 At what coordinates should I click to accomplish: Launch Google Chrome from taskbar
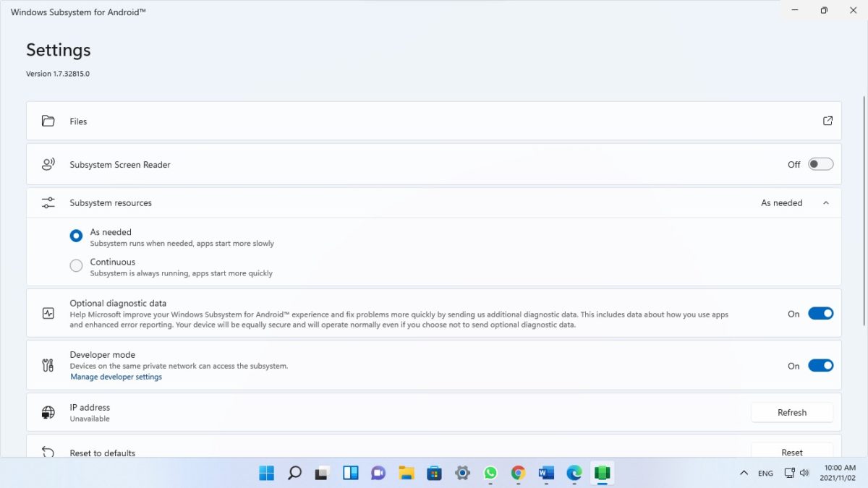click(x=518, y=473)
